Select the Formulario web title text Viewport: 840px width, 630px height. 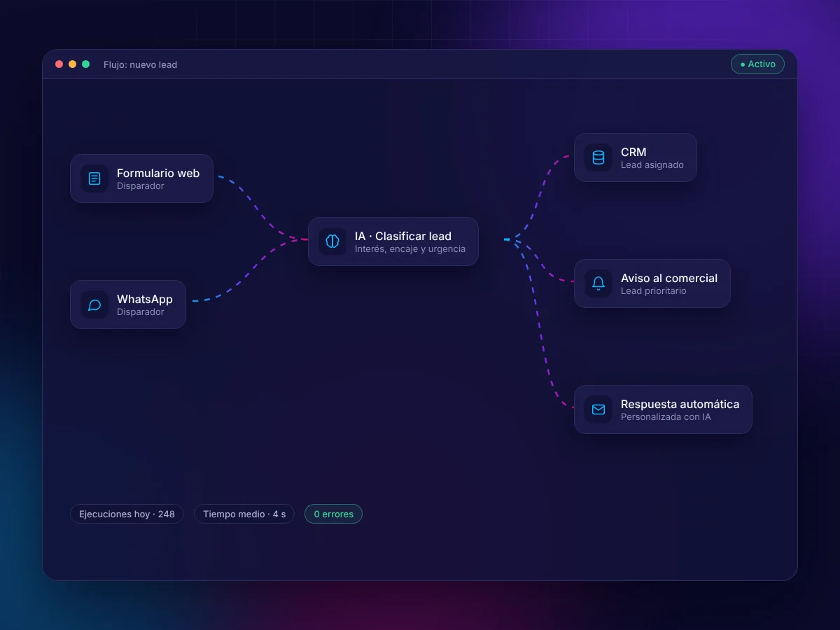(x=158, y=173)
